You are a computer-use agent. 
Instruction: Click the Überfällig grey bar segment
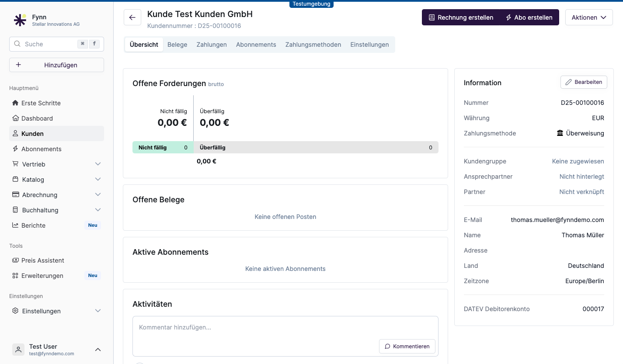pos(316,147)
